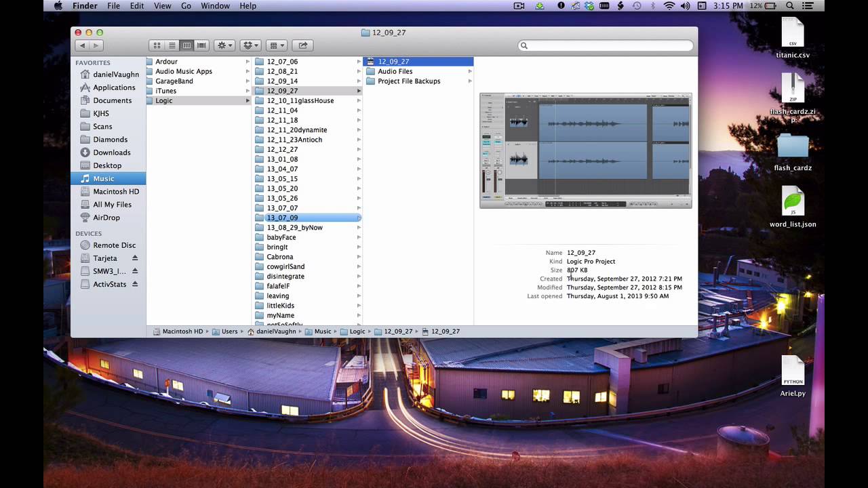Image resolution: width=868 pixels, height=488 pixels.
Task: Open Wi-Fi status menu
Action: tap(669, 6)
